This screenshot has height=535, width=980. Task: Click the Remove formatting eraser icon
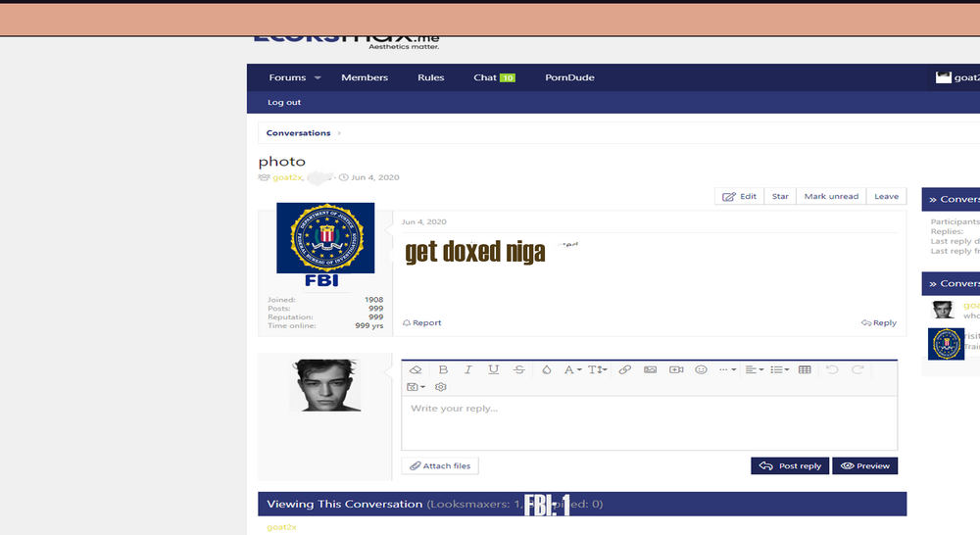(x=416, y=370)
